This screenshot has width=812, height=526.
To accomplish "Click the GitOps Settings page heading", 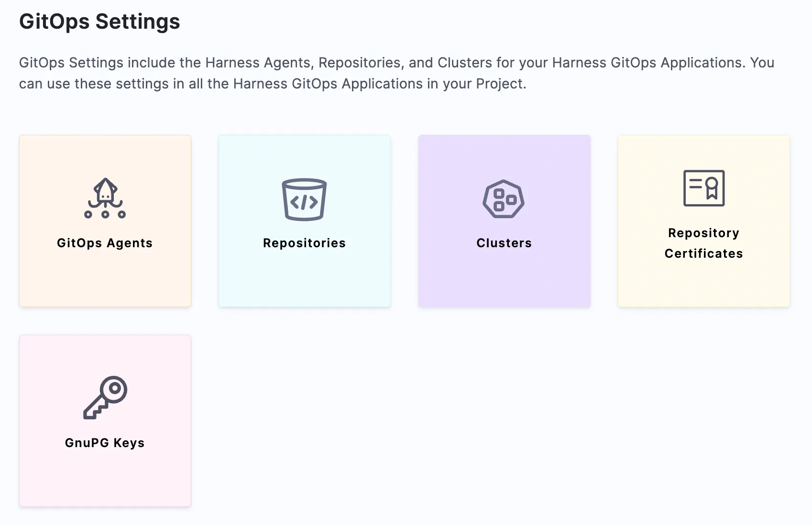I will (99, 22).
